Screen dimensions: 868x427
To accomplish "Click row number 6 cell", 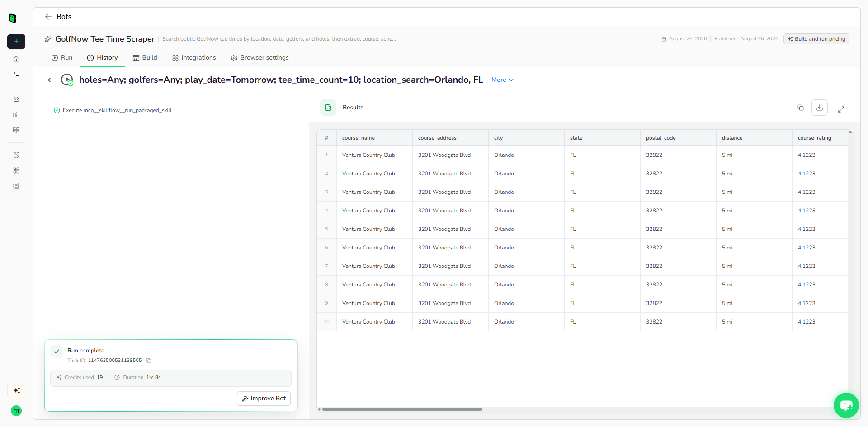I will point(326,248).
